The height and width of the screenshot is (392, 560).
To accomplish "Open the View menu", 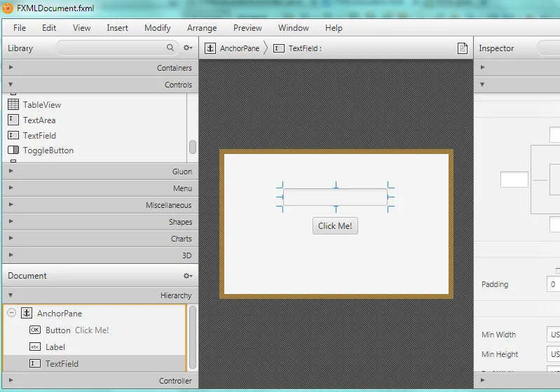I will click(x=81, y=28).
